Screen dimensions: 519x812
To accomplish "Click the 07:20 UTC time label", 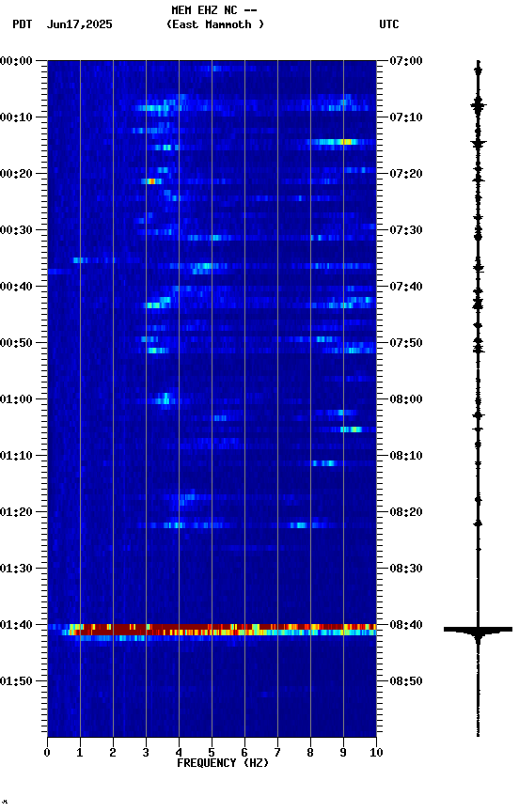I will click(406, 174).
